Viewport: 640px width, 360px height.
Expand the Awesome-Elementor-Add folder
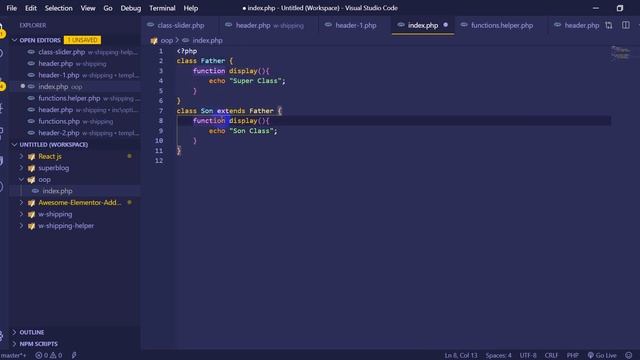21,202
